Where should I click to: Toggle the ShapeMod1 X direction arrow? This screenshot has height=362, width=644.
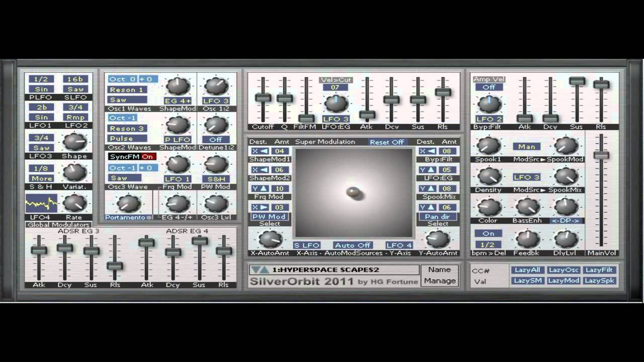click(x=261, y=151)
